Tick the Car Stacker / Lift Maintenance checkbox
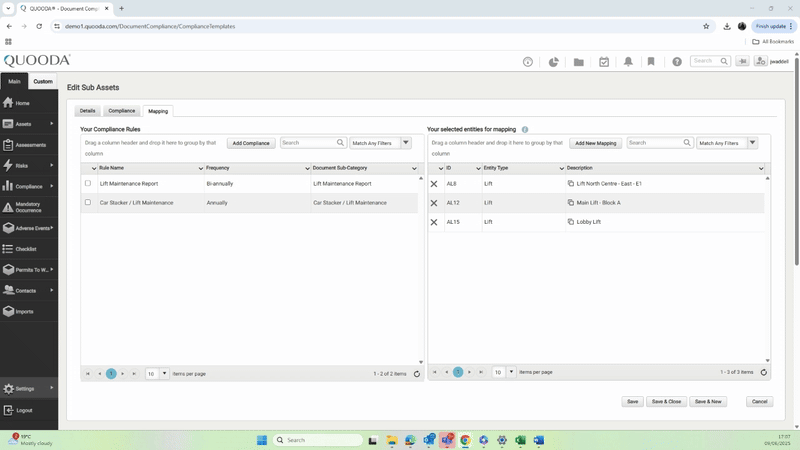The height and width of the screenshot is (450, 800). point(88,203)
